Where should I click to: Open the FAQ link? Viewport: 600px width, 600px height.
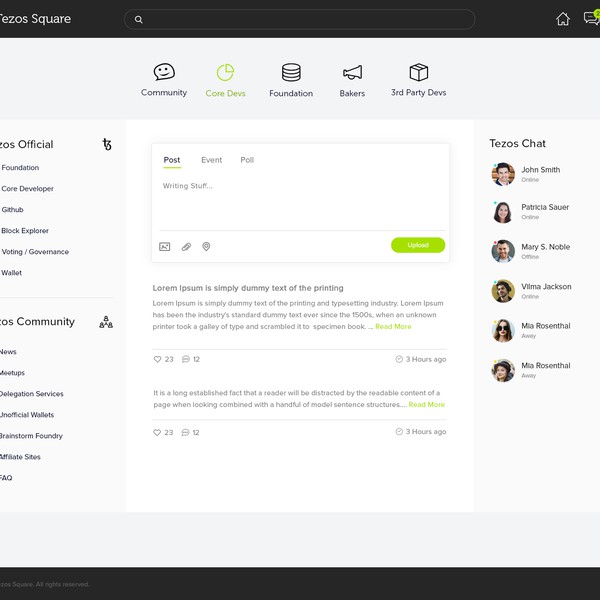pyautogui.click(x=6, y=478)
